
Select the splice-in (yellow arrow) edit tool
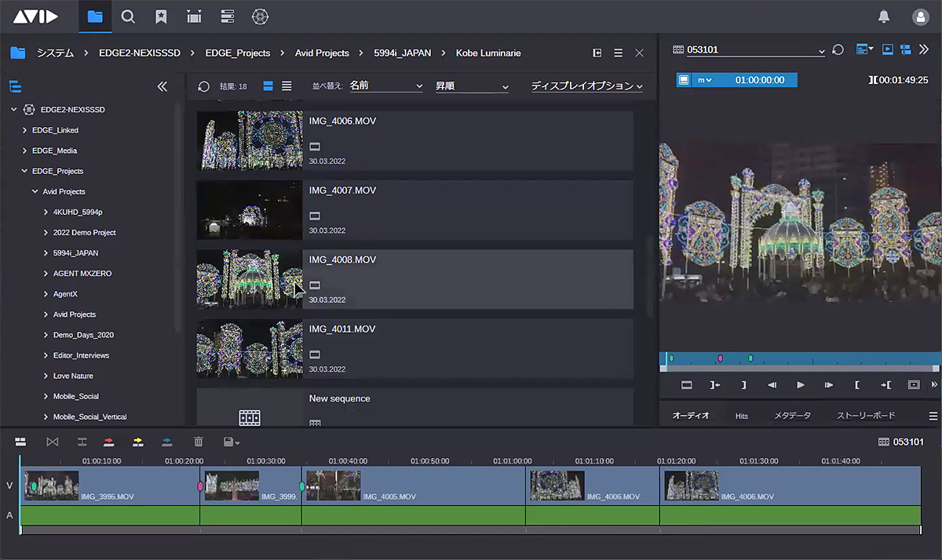point(138,442)
